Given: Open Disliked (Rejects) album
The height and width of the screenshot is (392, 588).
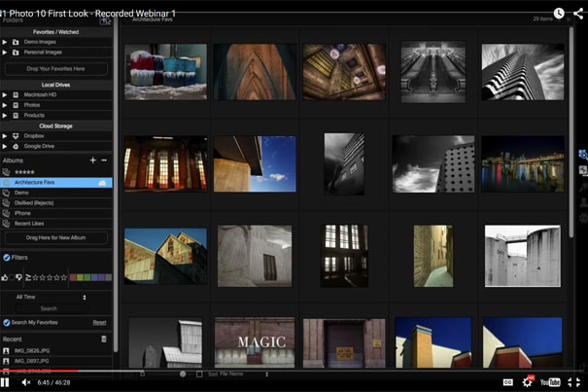Looking at the screenshot, I should [x=56, y=202].
